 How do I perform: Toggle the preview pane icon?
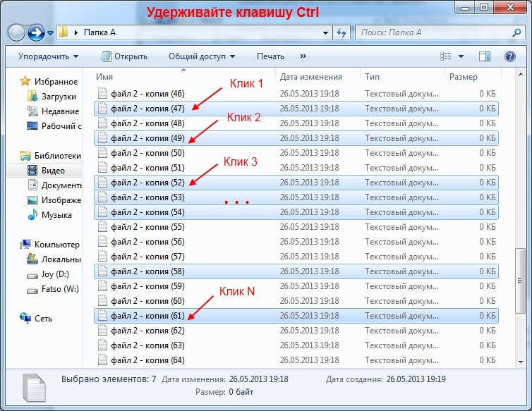point(485,56)
